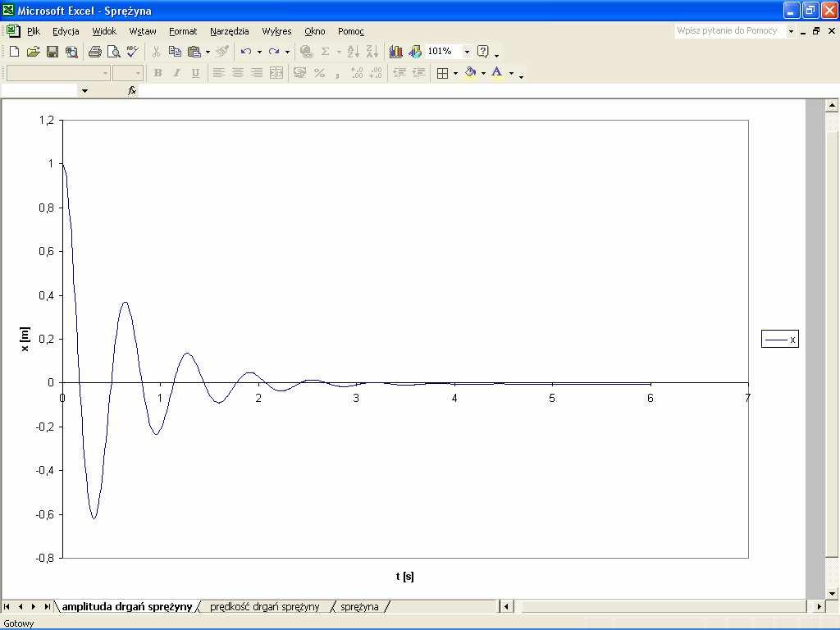Open the font name combo box

pyautogui.click(x=58, y=73)
